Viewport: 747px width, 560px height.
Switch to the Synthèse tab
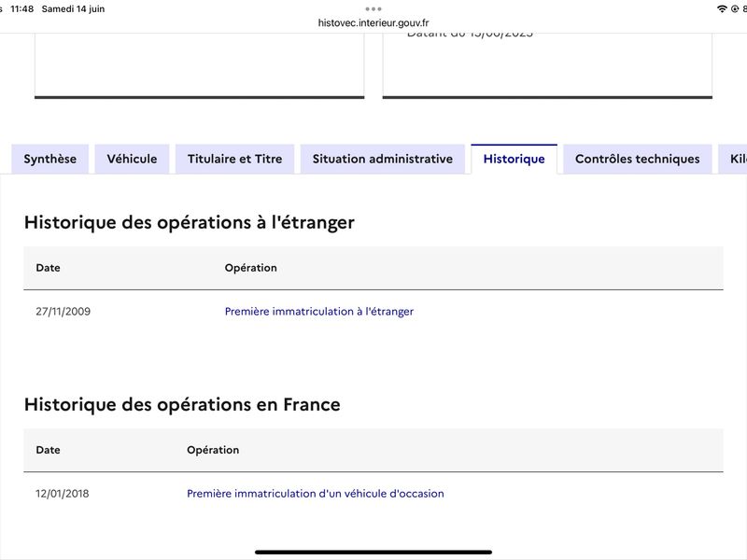point(50,159)
